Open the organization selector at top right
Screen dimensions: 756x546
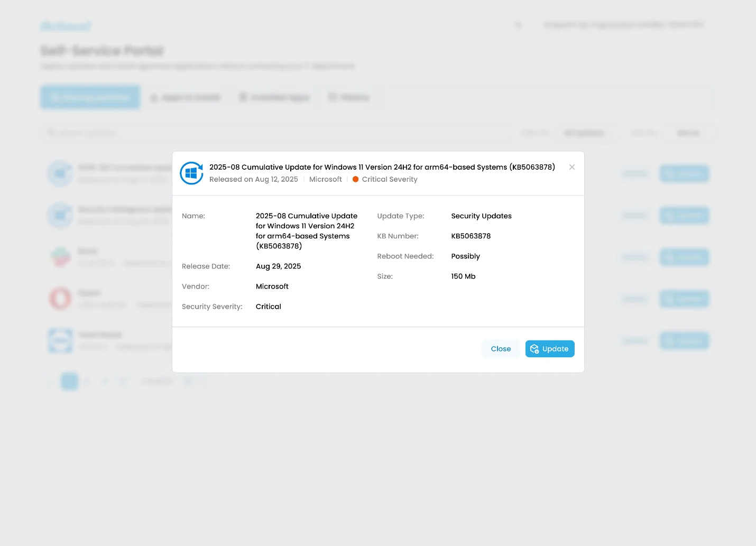coord(624,25)
